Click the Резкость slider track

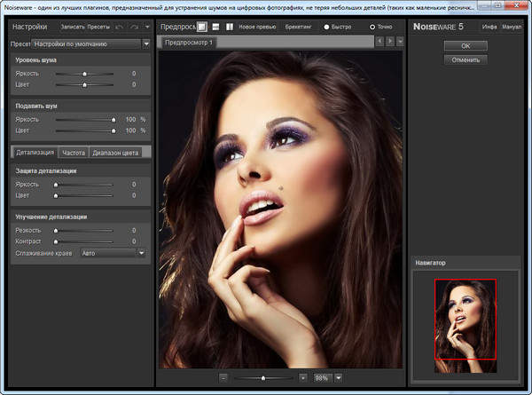pyautogui.click(x=84, y=230)
